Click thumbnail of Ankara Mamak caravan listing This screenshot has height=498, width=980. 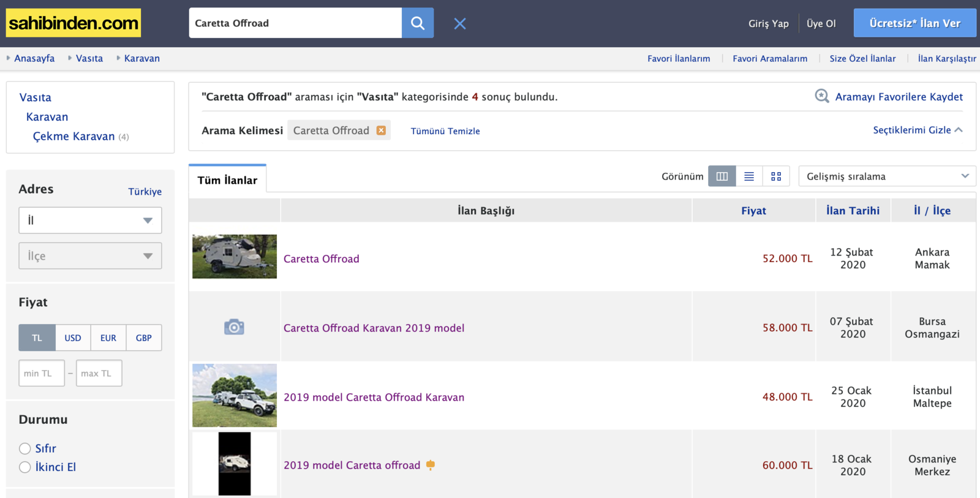point(235,257)
